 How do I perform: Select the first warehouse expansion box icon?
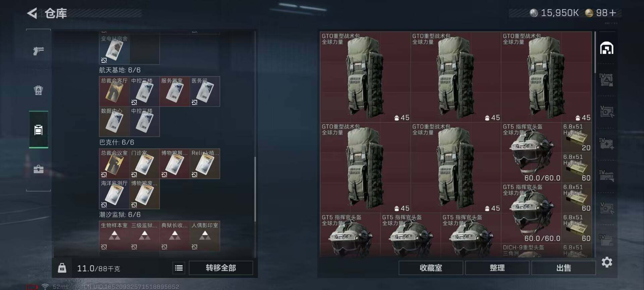point(606,80)
